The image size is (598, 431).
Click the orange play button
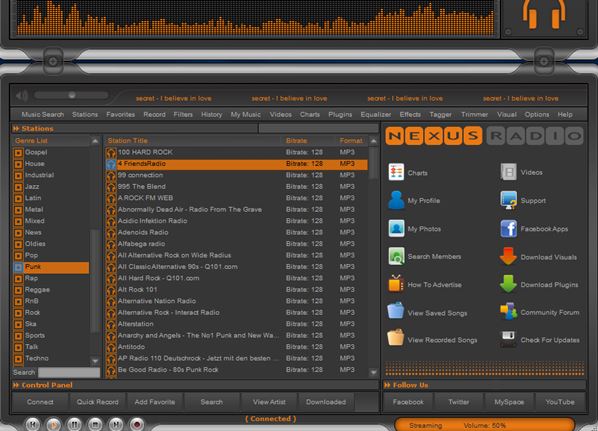[x=53, y=424]
